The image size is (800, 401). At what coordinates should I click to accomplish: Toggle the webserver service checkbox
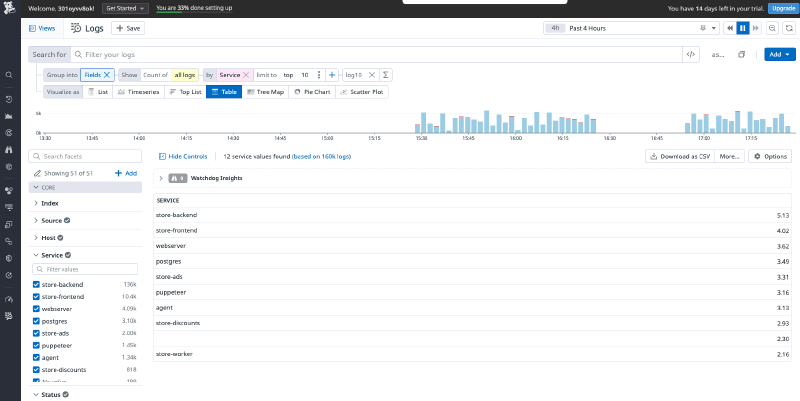(x=37, y=309)
